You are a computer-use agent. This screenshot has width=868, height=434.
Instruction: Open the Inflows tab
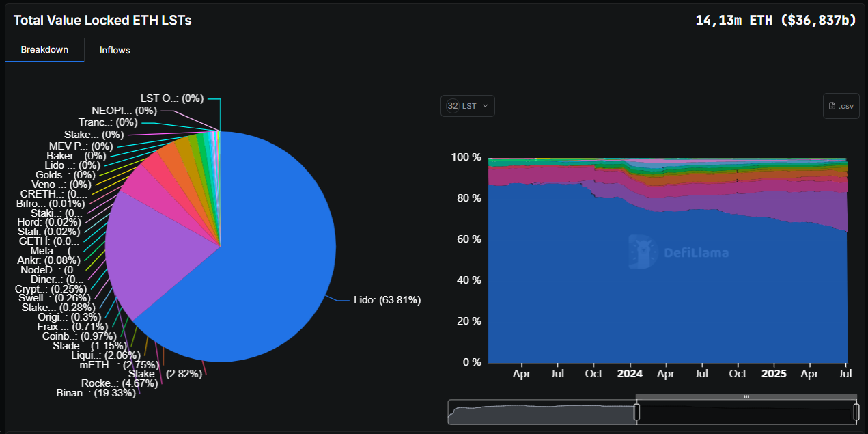(115, 50)
